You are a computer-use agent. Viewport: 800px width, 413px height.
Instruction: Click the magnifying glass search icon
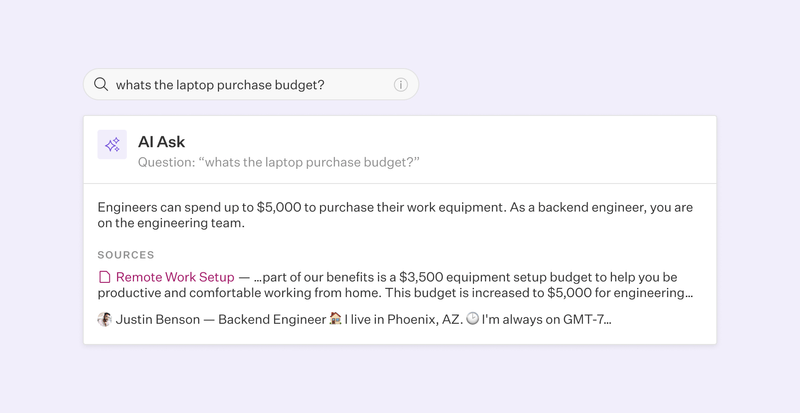101,85
